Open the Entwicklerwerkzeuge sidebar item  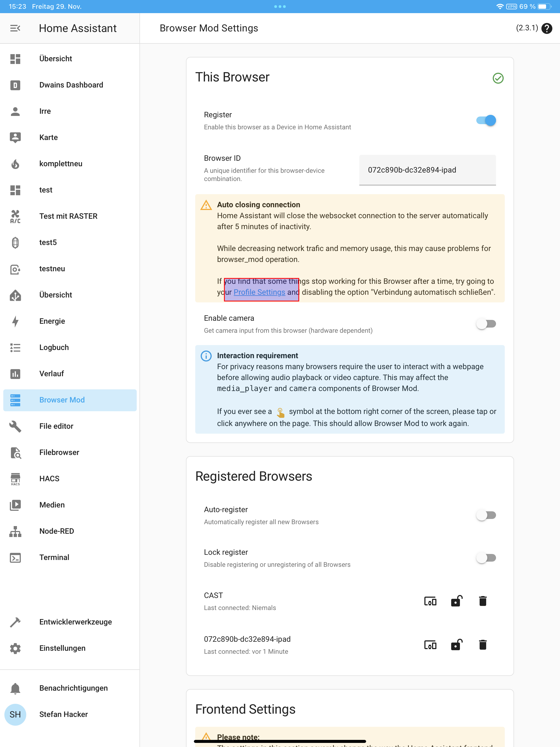tap(75, 622)
